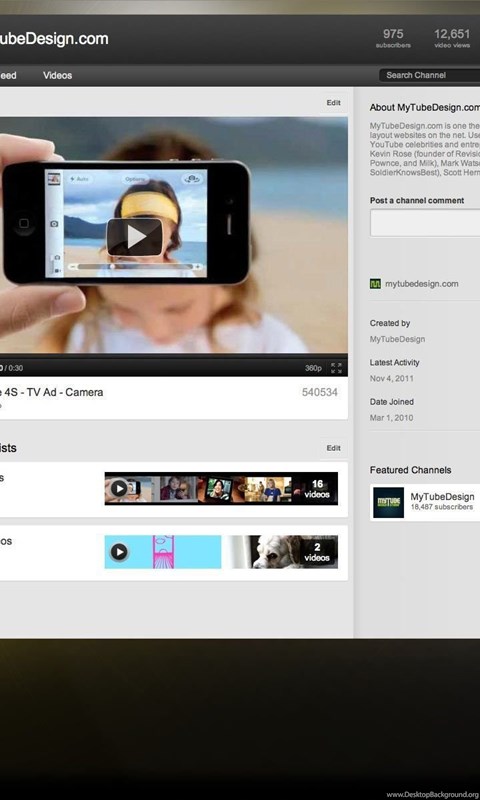Click the Mar 1, 2010 join date
Screen dimensions: 480x800
[392, 418]
